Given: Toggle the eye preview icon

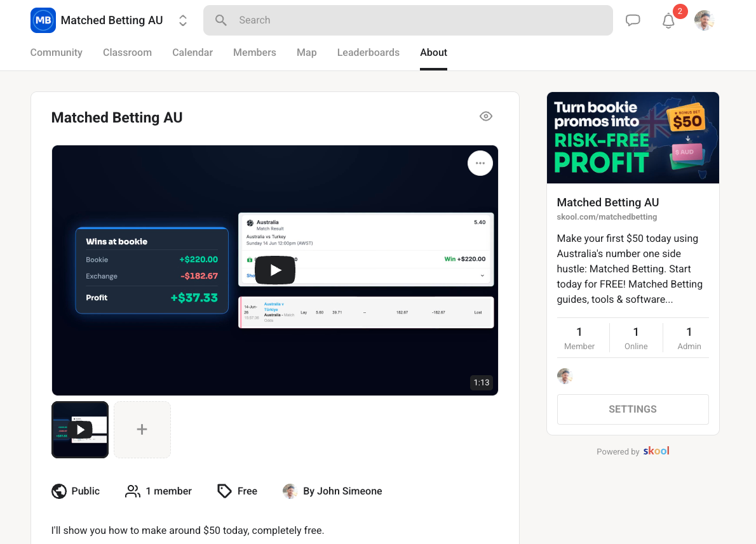Looking at the screenshot, I should (486, 116).
